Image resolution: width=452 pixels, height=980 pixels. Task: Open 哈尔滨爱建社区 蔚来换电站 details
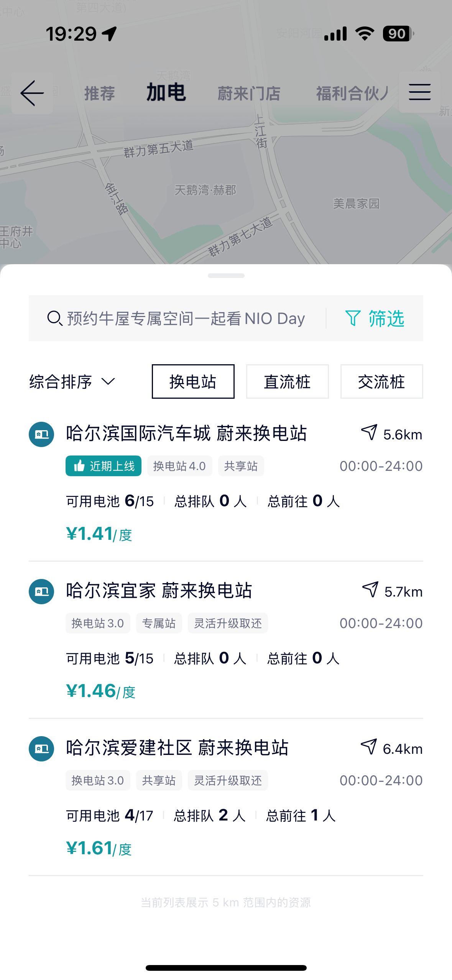point(177,748)
